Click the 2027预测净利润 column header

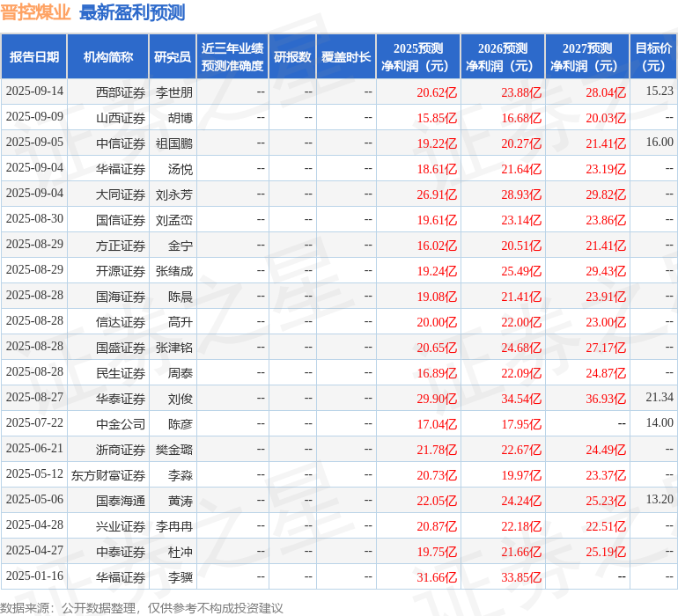pyautogui.click(x=587, y=57)
